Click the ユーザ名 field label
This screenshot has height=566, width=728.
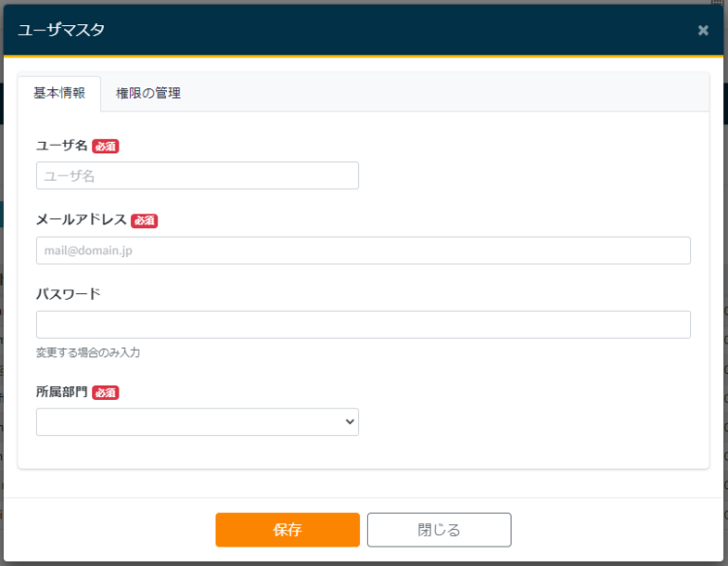[x=61, y=146]
